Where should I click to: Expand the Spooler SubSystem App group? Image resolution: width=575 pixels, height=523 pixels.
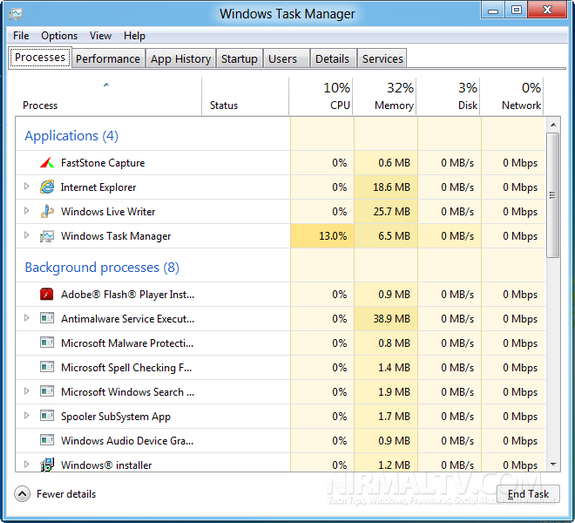click(x=26, y=415)
